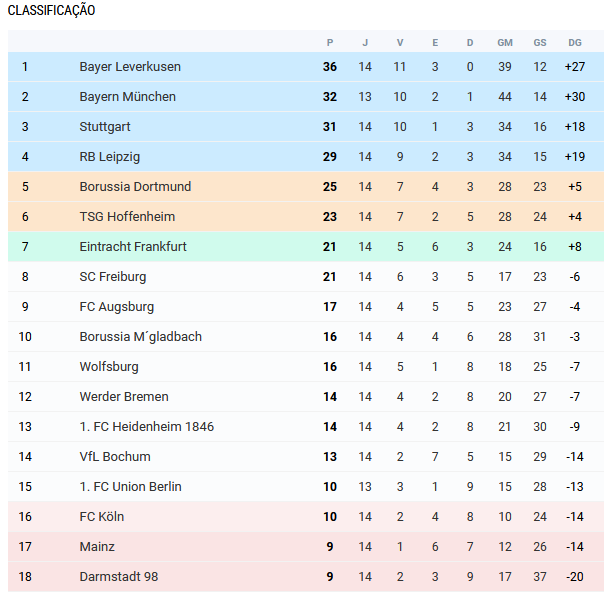Screen dimensions: 604x593
Task: Click RB Leipzig team name
Action: coord(109,157)
